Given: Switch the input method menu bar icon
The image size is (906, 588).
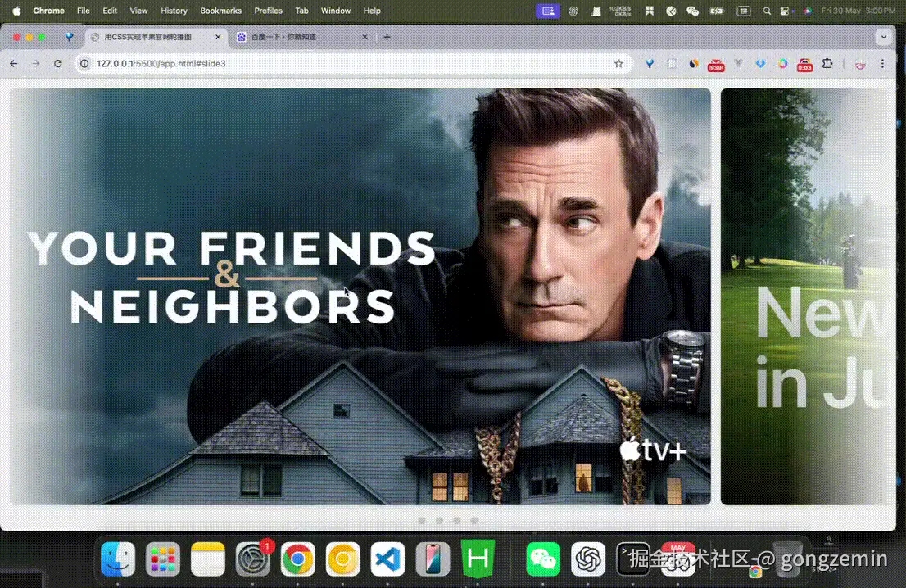Looking at the screenshot, I should pyautogui.click(x=744, y=11).
